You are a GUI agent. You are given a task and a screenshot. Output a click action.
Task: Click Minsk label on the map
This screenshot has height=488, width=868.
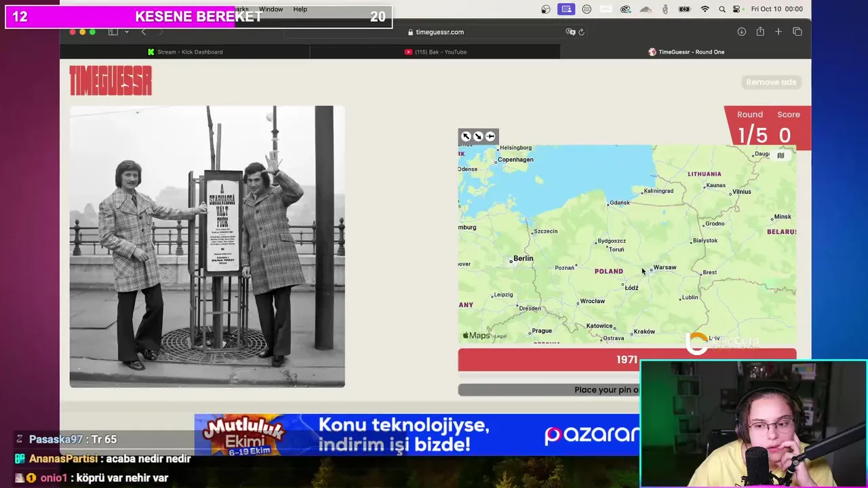(783, 217)
